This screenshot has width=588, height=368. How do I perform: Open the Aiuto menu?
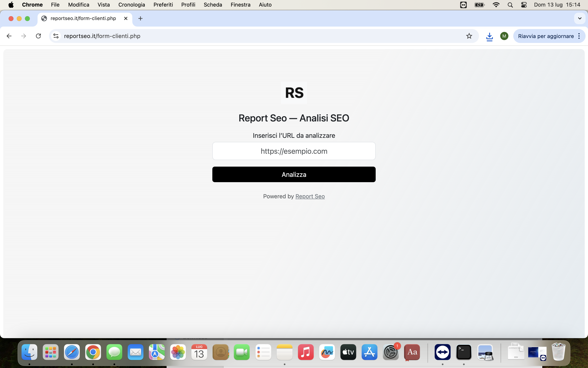click(x=265, y=5)
